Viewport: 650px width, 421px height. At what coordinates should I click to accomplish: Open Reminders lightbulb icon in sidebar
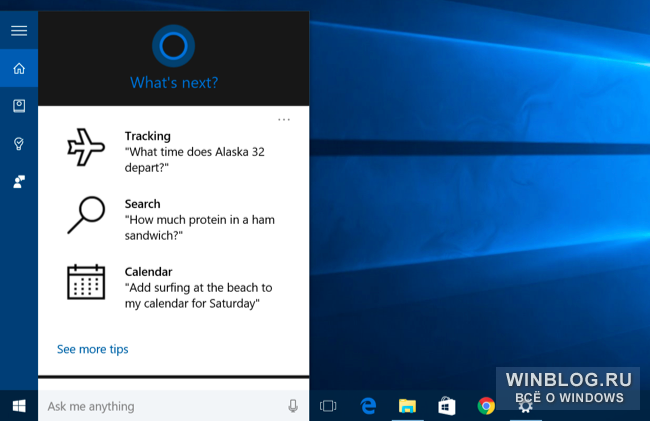[19, 144]
